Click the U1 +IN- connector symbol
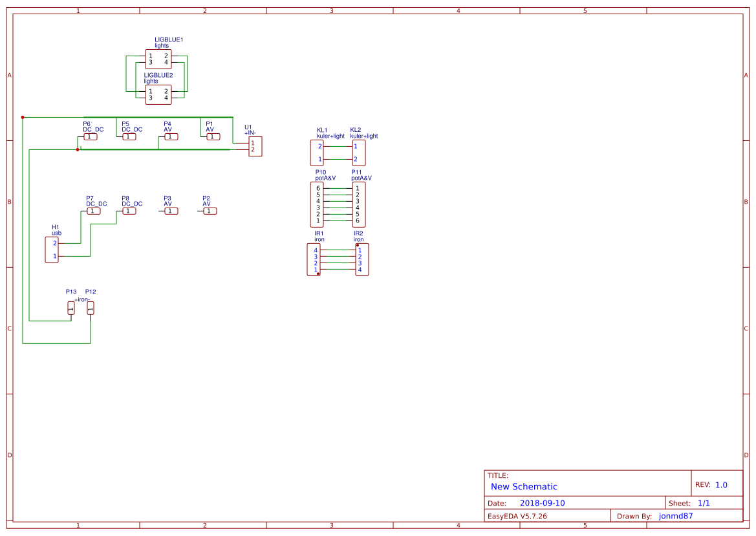 click(254, 146)
